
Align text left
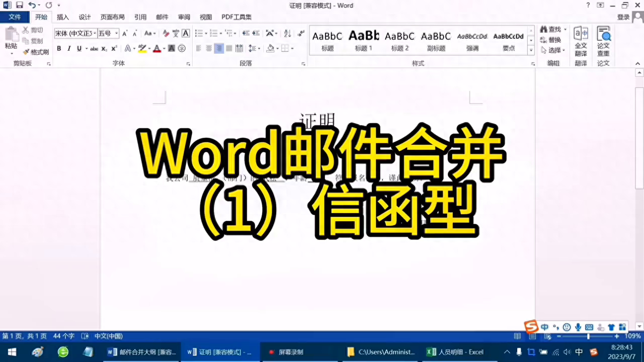pyautogui.click(x=198, y=48)
